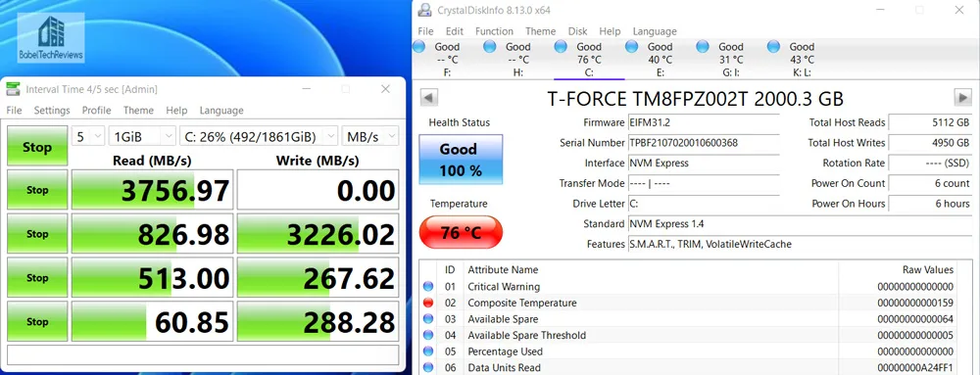Click the red 76 °C temperature indicator
The width and height of the screenshot is (980, 375).
click(x=461, y=233)
